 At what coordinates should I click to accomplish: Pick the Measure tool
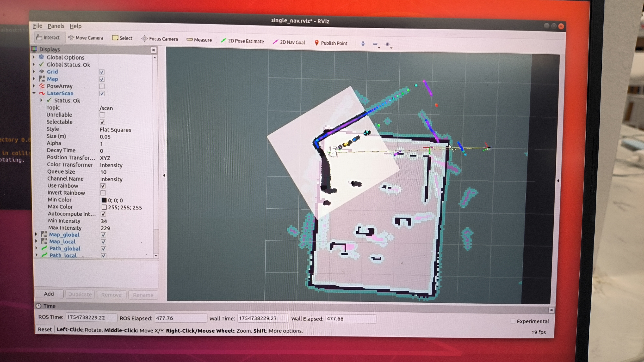click(x=199, y=40)
